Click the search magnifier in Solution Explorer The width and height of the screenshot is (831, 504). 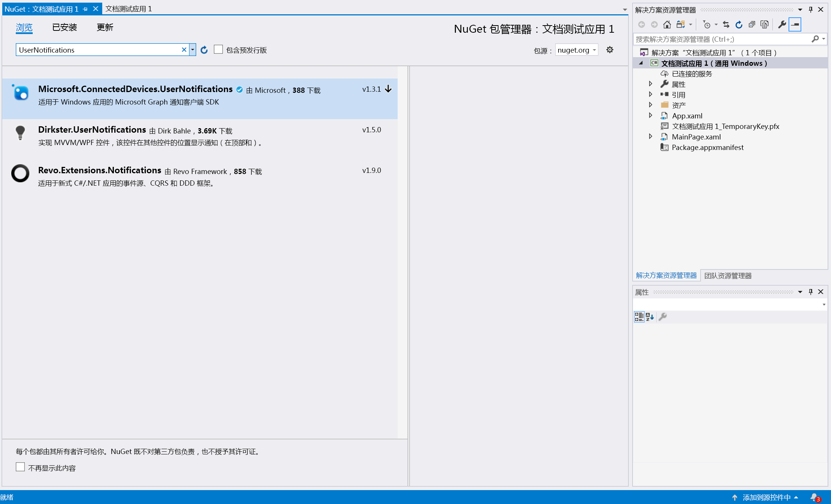[815, 39]
